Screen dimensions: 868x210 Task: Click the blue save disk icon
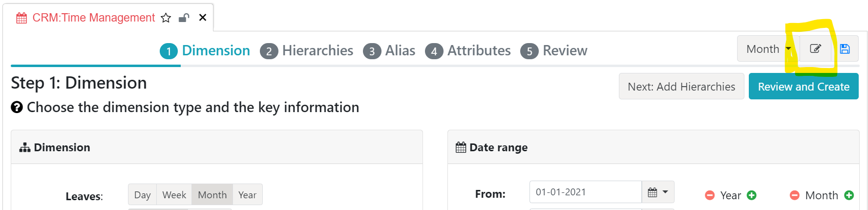845,48
